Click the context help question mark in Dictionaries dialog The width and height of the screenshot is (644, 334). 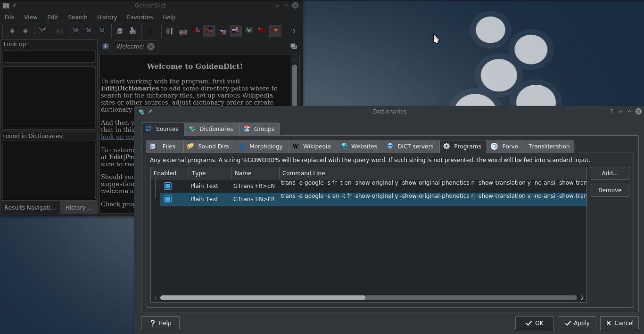(x=611, y=112)
